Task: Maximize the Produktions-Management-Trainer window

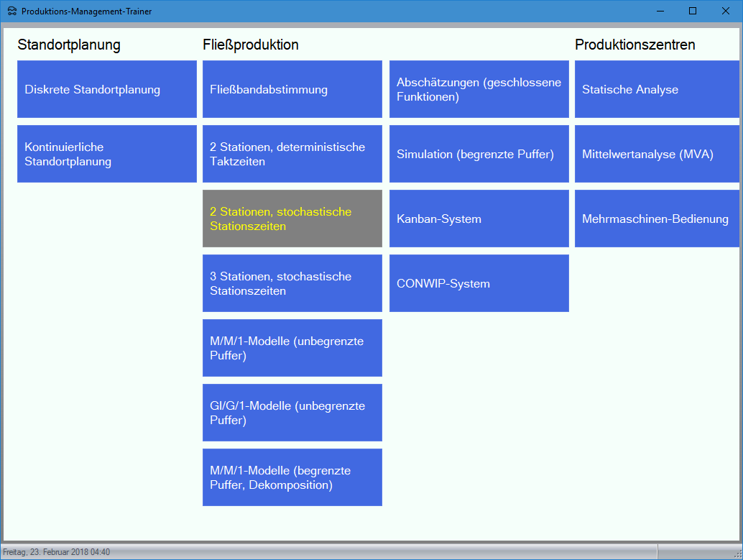Action: [693, 11]
